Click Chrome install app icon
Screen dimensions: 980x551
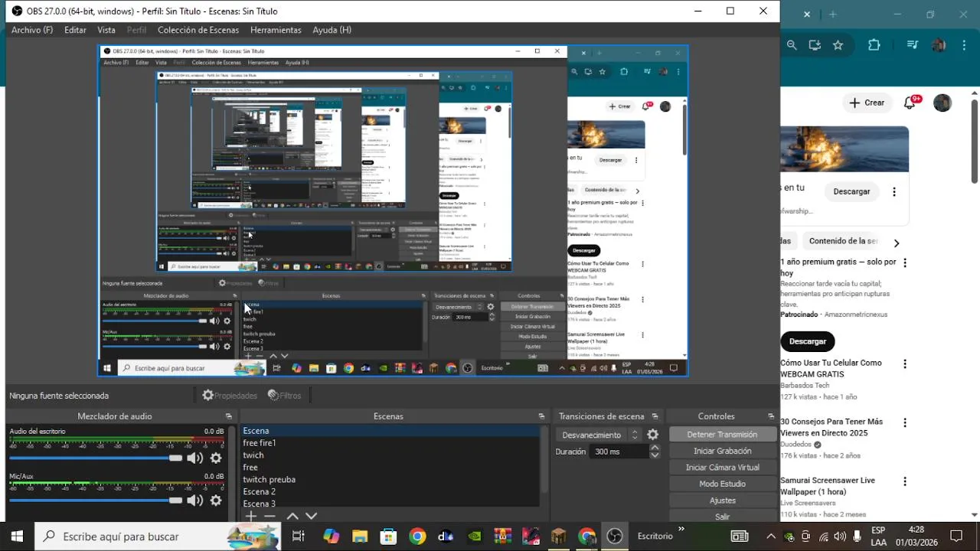[815, 45]
